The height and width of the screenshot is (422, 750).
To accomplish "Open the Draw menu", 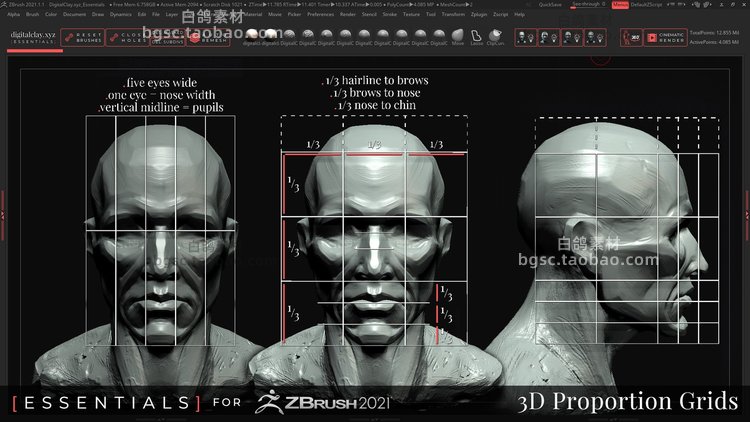I will pos(98,14).
